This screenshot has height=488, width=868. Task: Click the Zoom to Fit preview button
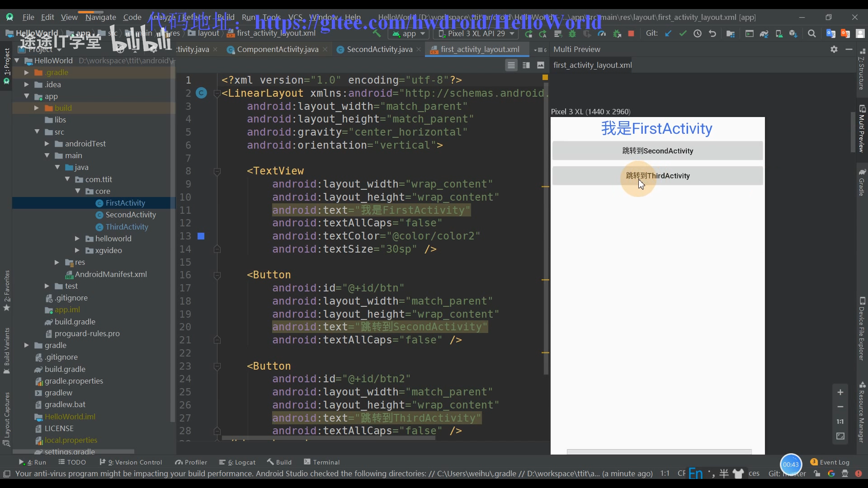(x=840, y=436)
